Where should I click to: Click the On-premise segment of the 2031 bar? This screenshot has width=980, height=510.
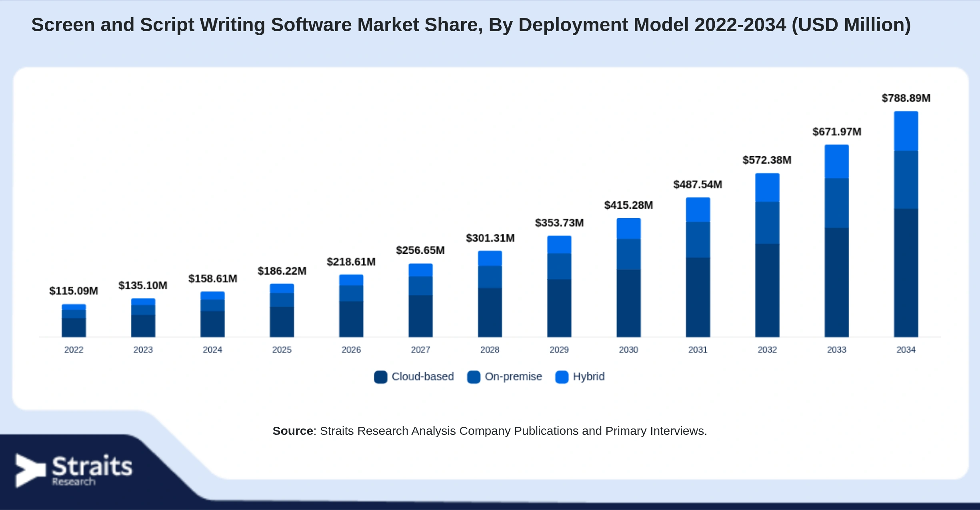point(698,240)
